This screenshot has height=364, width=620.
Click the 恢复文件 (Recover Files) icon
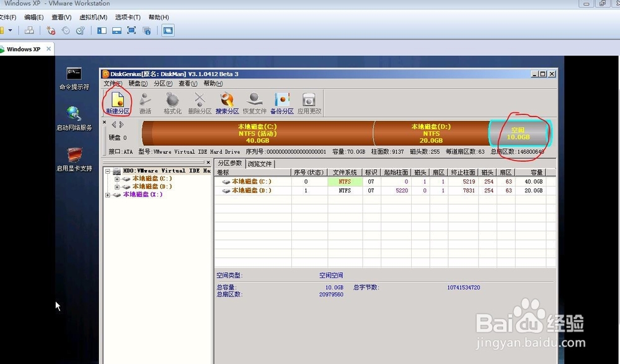[x=254, y=103]
